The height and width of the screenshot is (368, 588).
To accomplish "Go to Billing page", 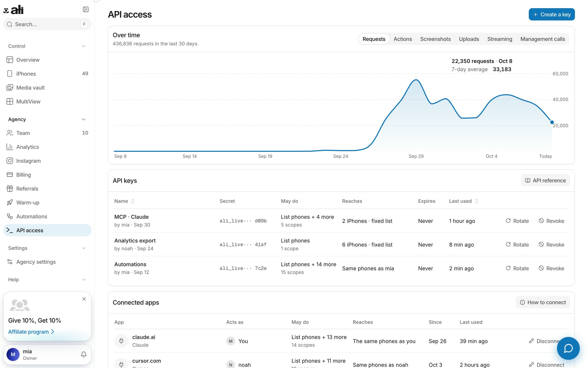I will click(47, 175).
